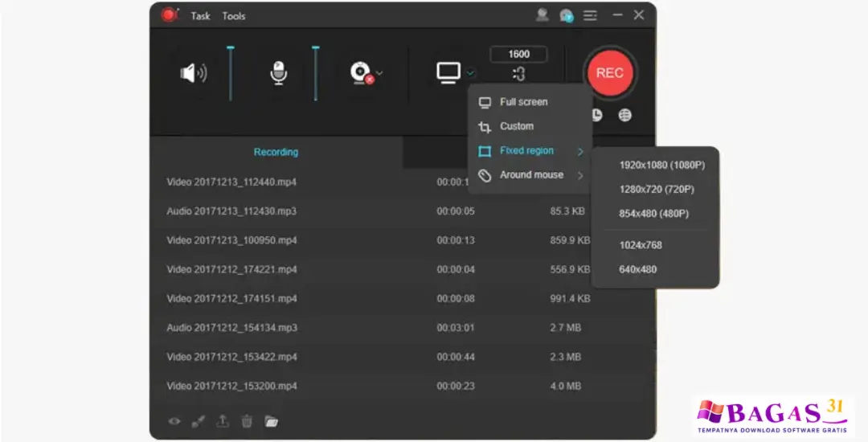This screenshot has height=442, width=868.
Task: Adjust the system sound volume slider
Action: pos(231,73)
